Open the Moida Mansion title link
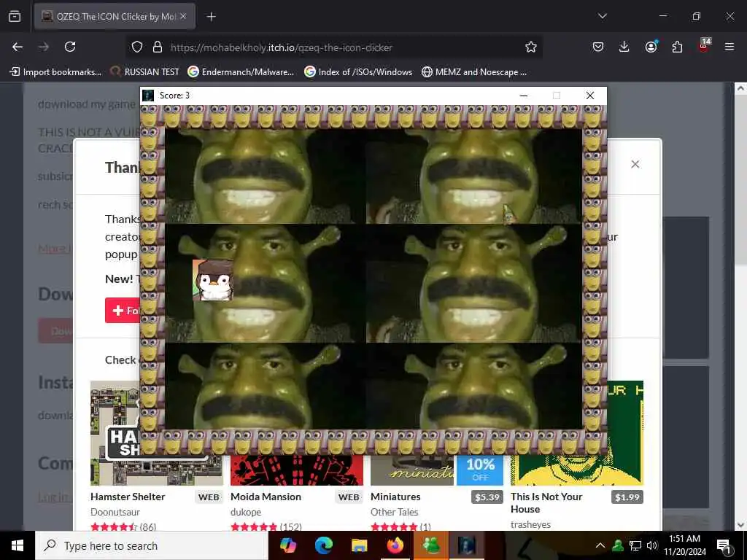The width and height of the screenshot is (747, 560). point(266,497)
